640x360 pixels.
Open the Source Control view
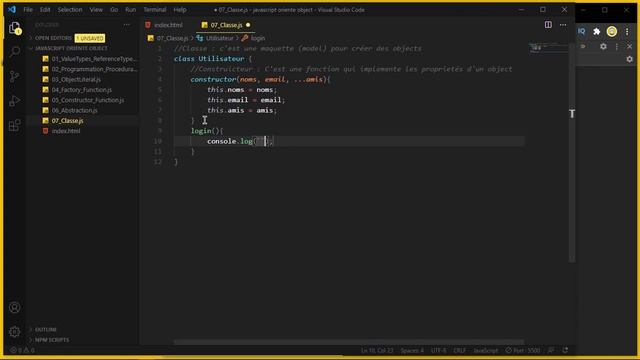15,76
